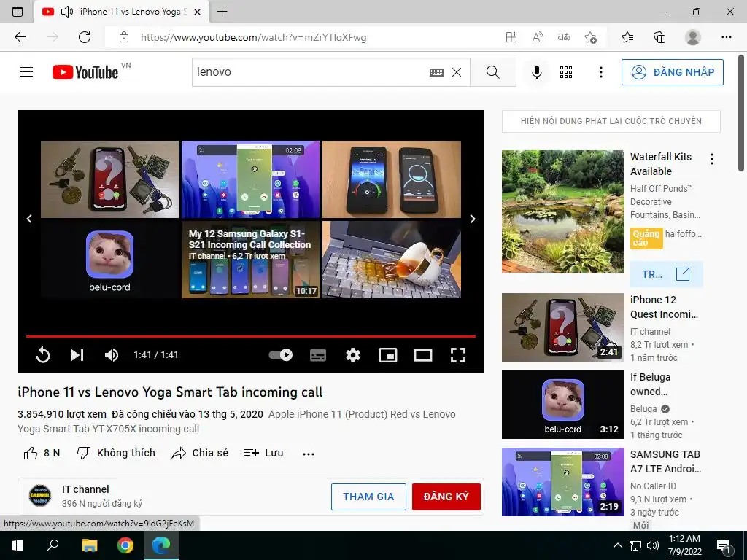
Task: Go to the YouTube home logo
Action: point(85,72)
